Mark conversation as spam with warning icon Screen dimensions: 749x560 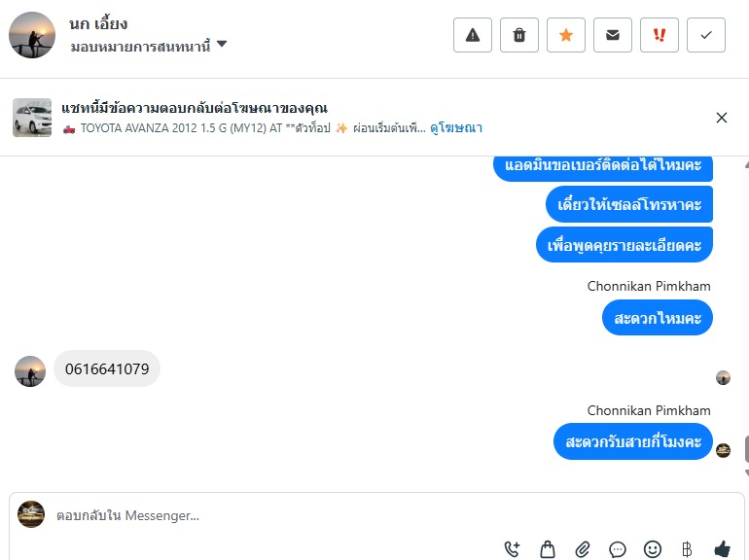473,35
